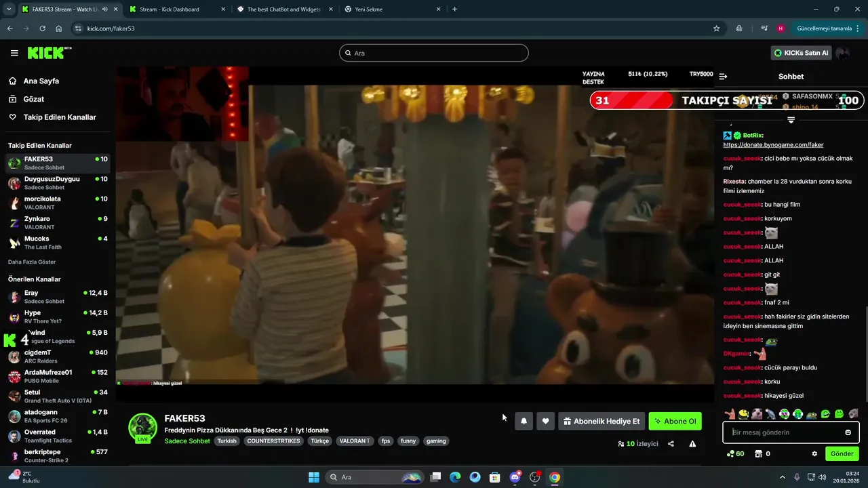Insert the white cat emote
Image resolution: width=868 pixels, height=488 pixels.
point(757,414)
